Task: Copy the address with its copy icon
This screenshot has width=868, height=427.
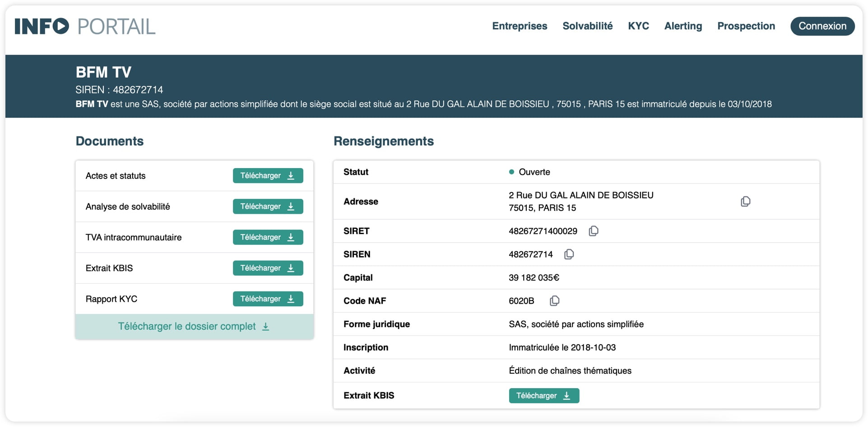Action: click(x=745, y=202)
